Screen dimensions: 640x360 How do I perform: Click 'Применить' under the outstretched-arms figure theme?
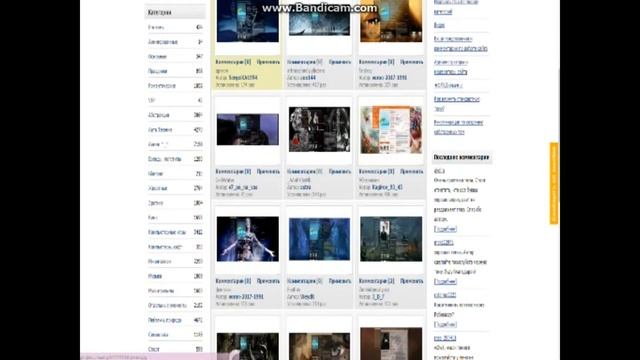coord(268,281)
